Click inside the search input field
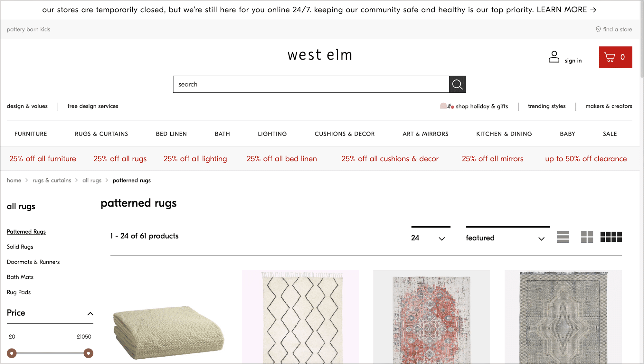Screen dimensions: 644x364 pos(309,84)
